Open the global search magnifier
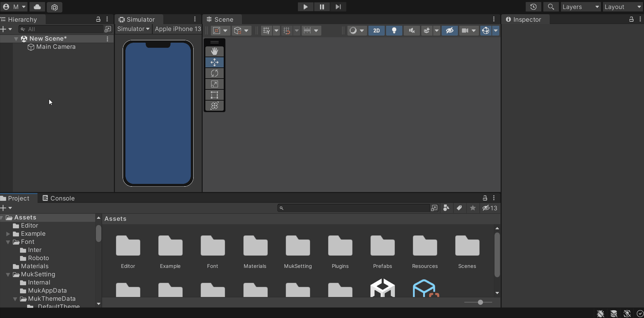 551,7
